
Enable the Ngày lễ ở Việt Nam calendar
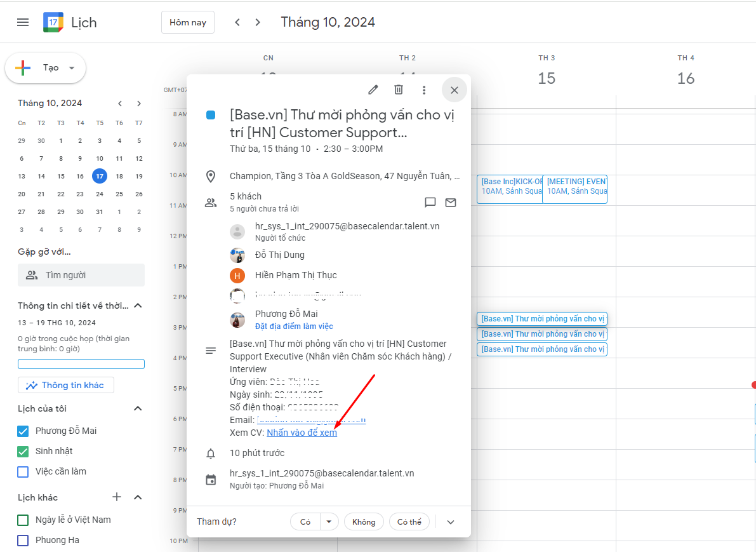point(23,520)
